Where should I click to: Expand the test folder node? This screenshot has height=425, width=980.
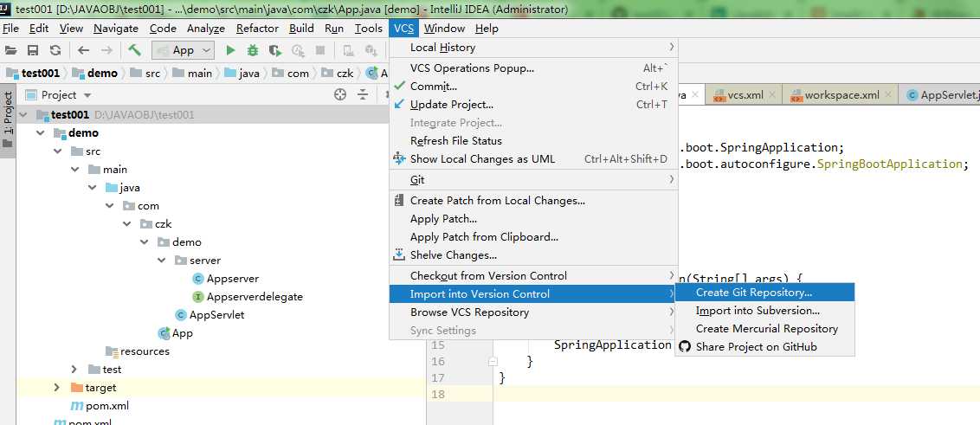(x=74, y=370)
